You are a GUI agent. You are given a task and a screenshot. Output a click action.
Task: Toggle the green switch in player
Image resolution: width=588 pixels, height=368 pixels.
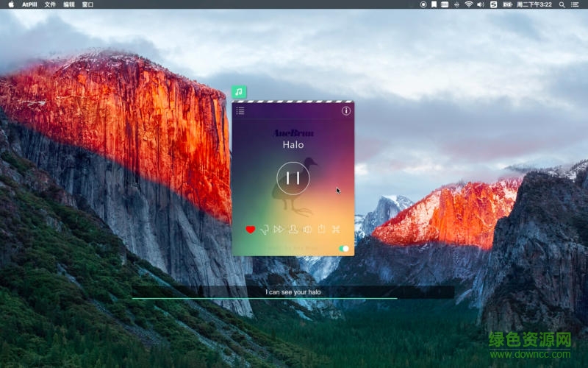(343, 249)
